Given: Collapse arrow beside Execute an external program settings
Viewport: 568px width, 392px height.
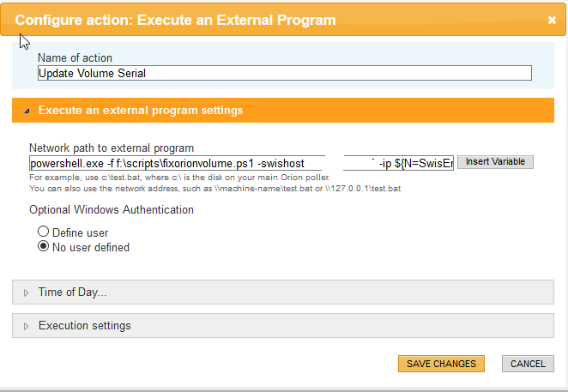Looking at the screenshot, I should pyautogui.click(x=26, y=111).
